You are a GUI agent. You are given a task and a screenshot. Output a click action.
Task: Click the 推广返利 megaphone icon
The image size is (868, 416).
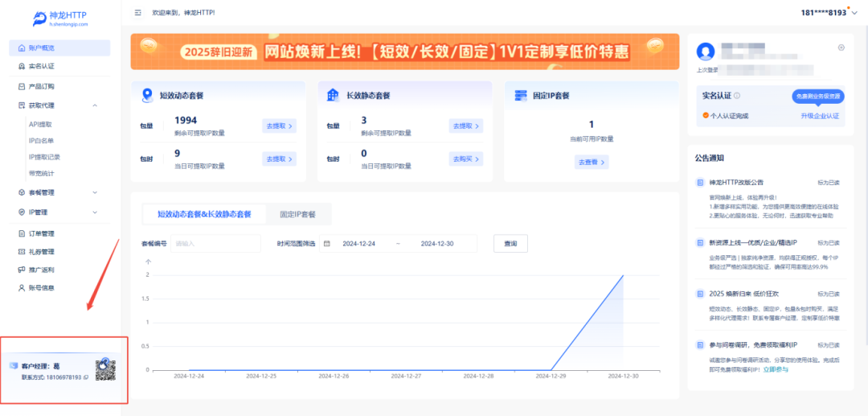[x=22, y=270]
